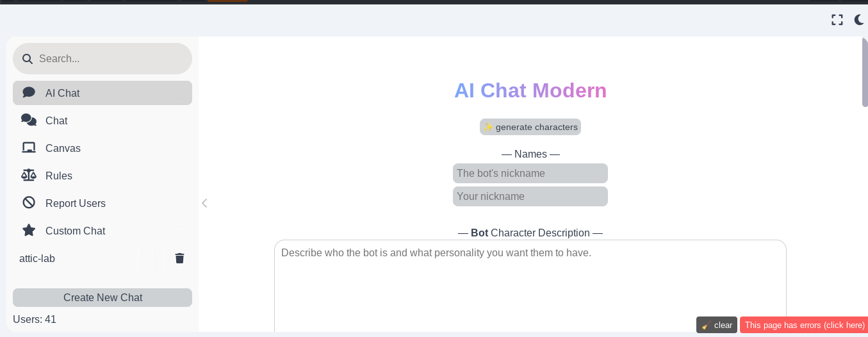Click the fullscreen icon
Image resolution: width=868 pixels, height=337 pixels.
pyautogui.click(x=837, y=20)
